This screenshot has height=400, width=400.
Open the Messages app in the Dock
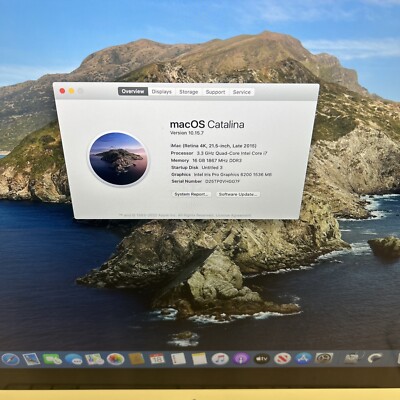pyautogui.click(x=73, y=359)
